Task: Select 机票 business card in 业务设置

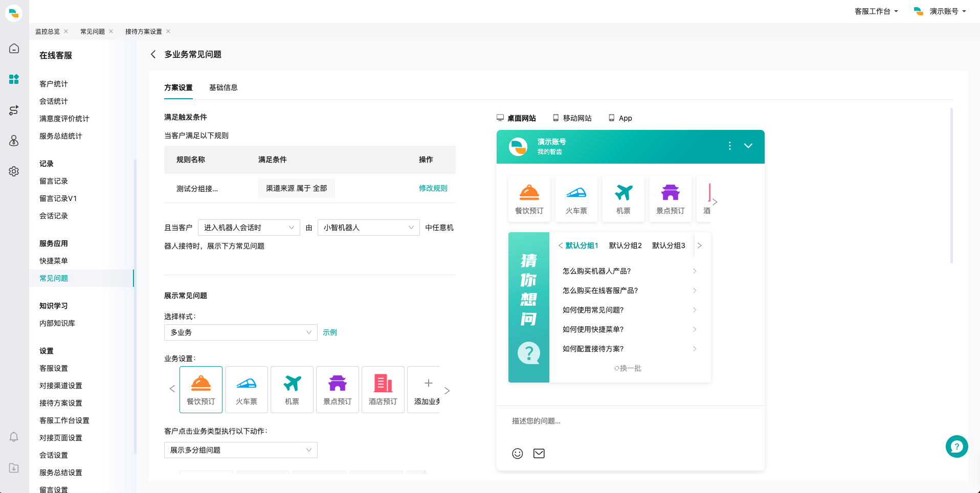Action: 292,390
